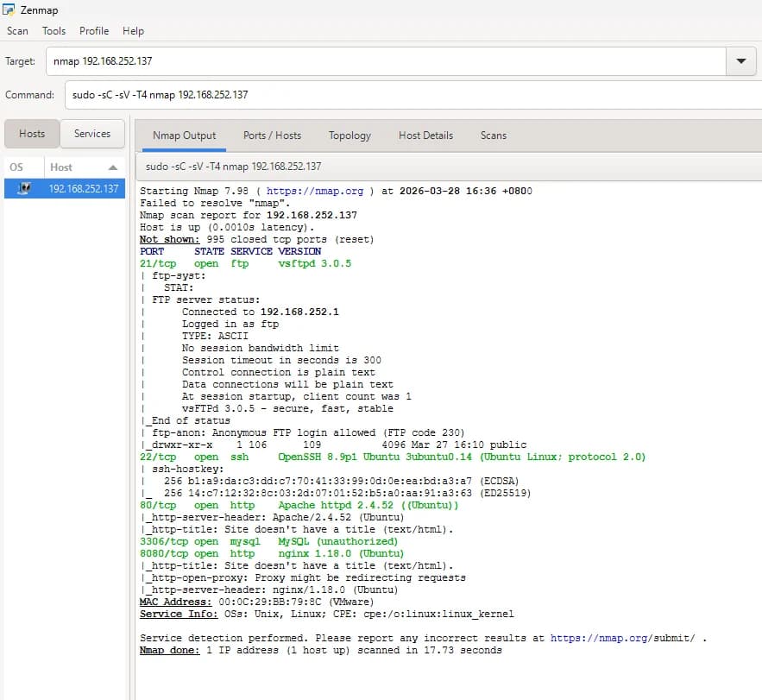Screen dimensions: 762x700
Task: Open the Tools menu
Action: 54,31
